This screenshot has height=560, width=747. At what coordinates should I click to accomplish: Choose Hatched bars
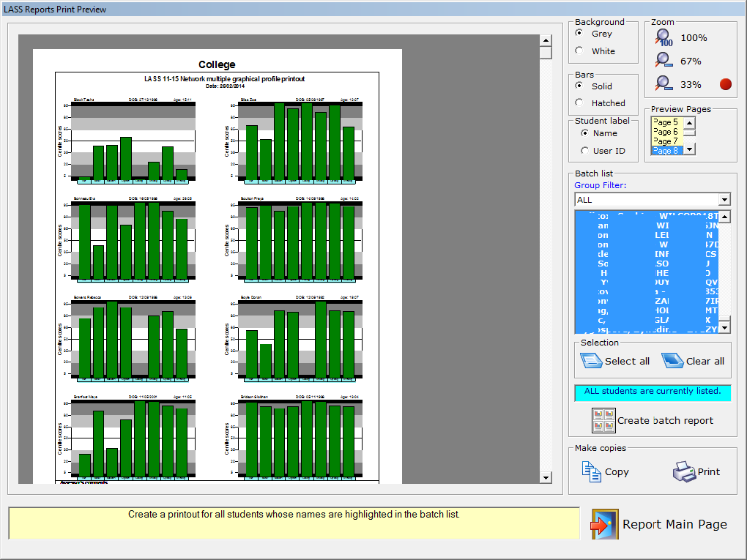579,102
